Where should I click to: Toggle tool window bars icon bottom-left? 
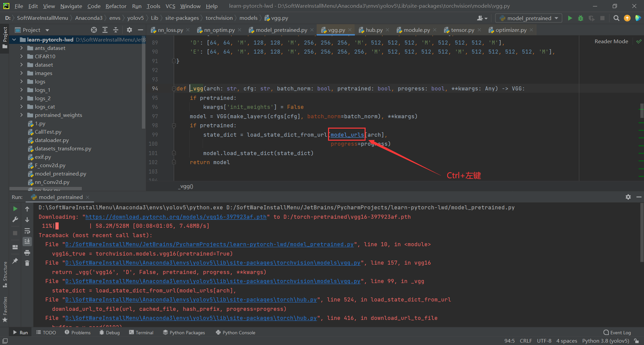(x=5, y=341)
